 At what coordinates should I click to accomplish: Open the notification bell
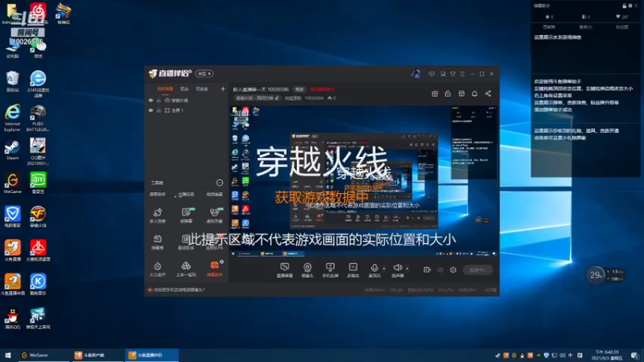coord(474,93)
